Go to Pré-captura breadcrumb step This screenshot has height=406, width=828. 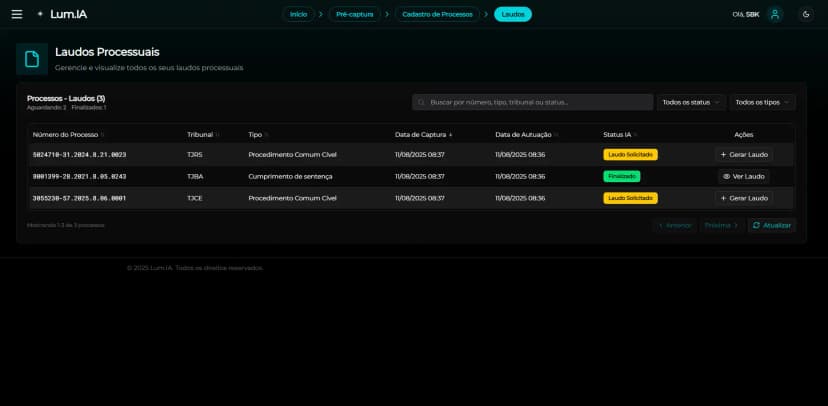[x=354, y=14]
